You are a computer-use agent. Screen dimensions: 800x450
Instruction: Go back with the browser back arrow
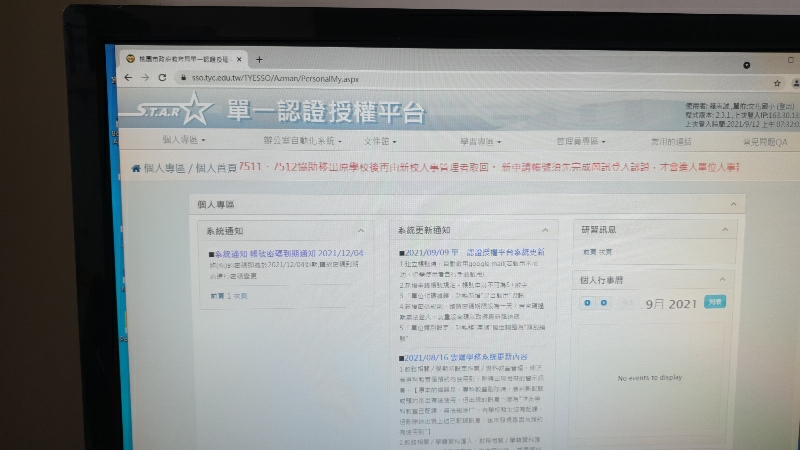128,78
